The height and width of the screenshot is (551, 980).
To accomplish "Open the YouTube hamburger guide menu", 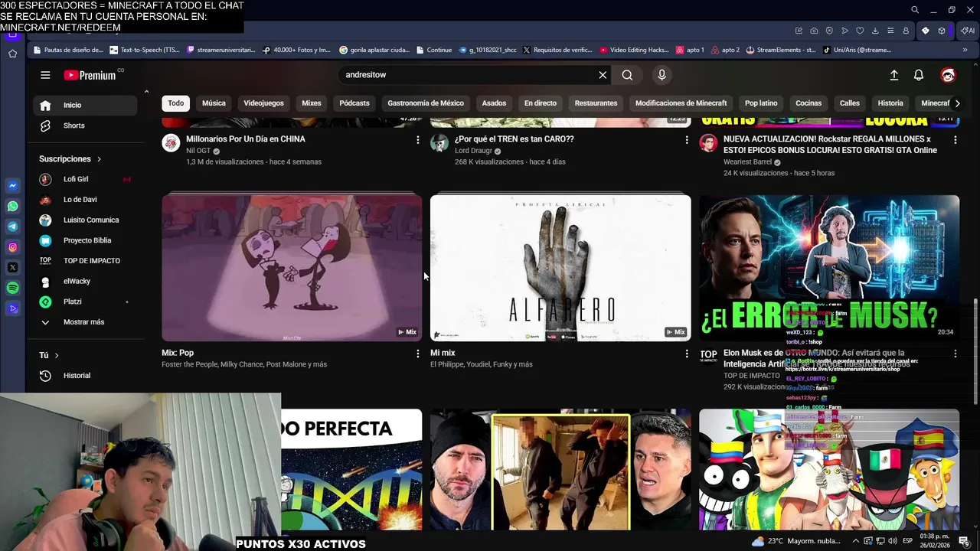I will tap(45, 75).
